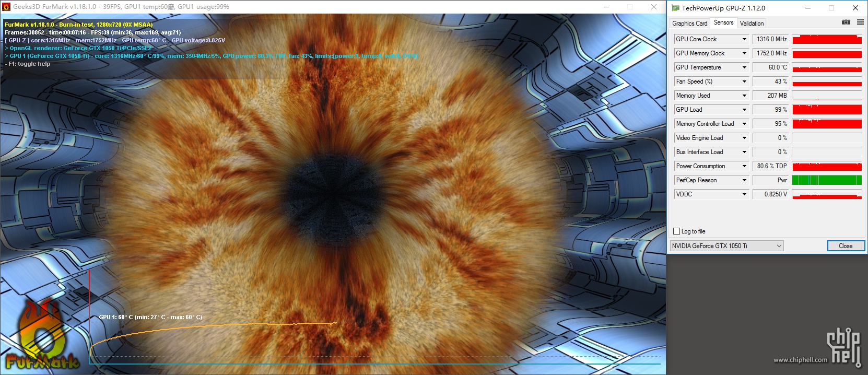Click the GPU Temperature history graph
868x375 pixels.
(x=827, y=67)
